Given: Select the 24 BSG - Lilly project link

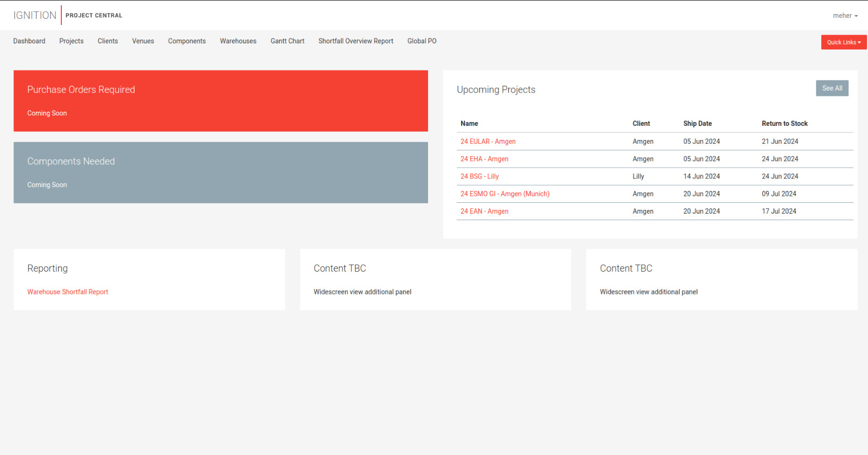Looking at the screenshot, I should [x=479, y=176].
